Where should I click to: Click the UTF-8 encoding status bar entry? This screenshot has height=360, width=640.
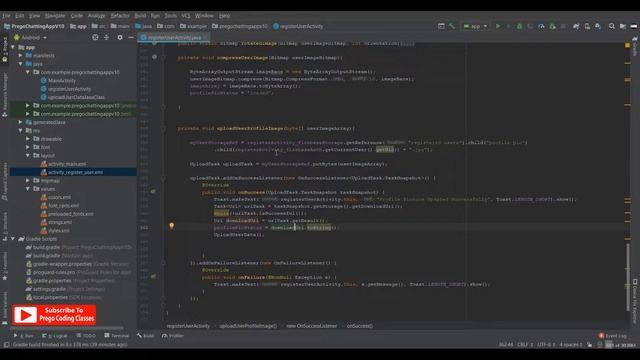coord(545,345)
